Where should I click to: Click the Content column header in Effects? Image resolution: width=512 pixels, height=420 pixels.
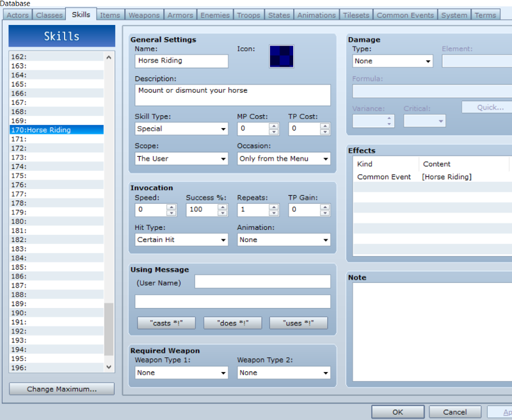point(463,164)
